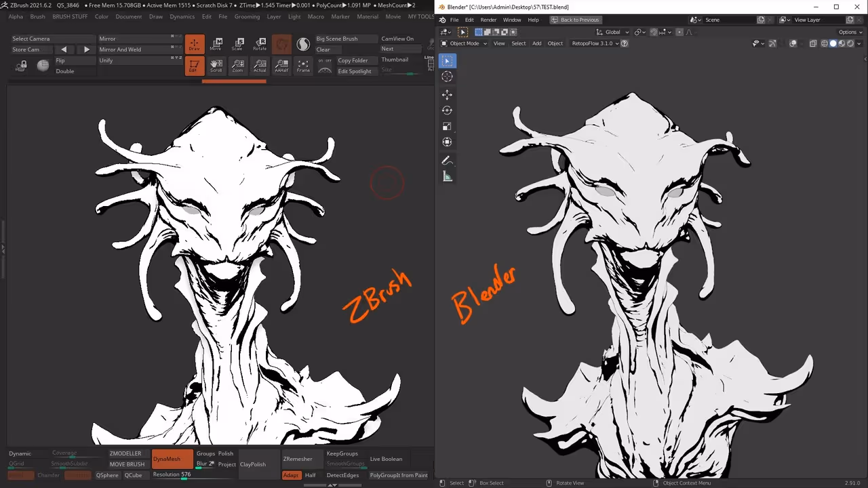The width and height of the screenshot is (868, 488).
Task: Choose the Scroll hand icon in ZBrush
Action: (x=216, y=66)
